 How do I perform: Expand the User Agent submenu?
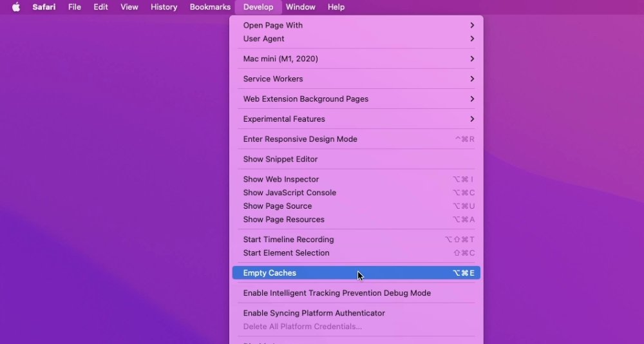click(356, 39)
